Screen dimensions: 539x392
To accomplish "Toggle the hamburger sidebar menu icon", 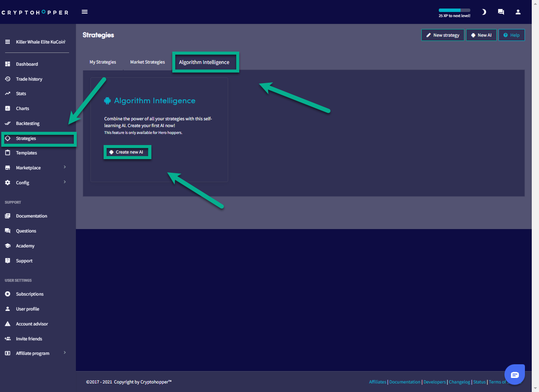I will point(84,12).
